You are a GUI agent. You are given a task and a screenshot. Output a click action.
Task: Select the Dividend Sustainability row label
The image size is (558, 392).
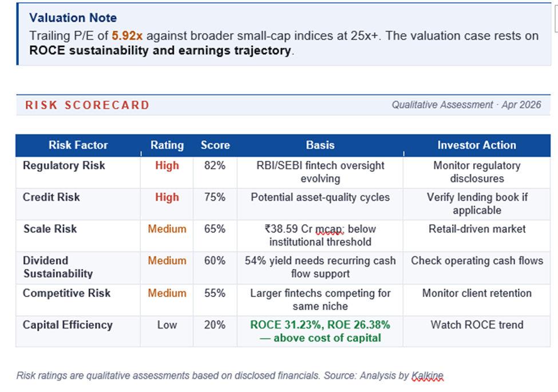click(x=57, y=267)
